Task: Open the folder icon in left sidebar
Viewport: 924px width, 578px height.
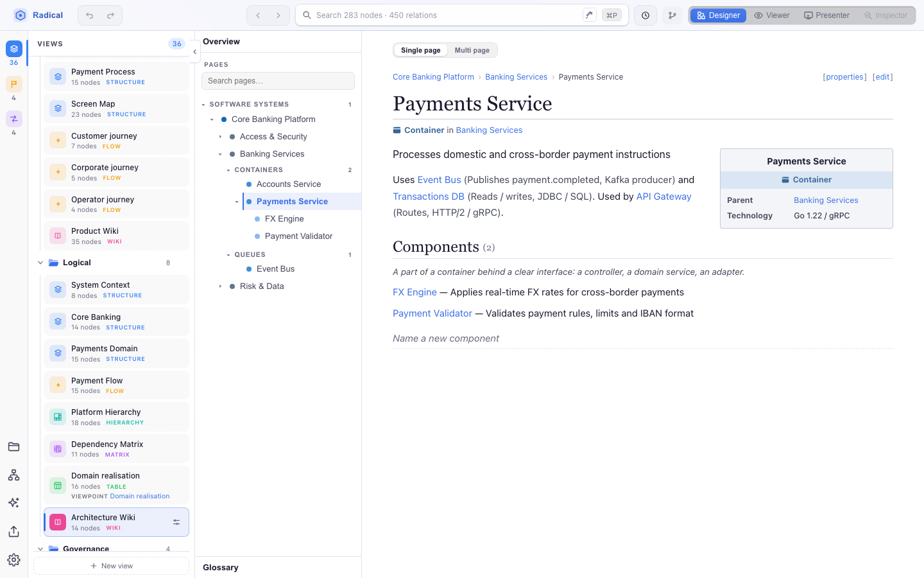Action: click(14, 447)
